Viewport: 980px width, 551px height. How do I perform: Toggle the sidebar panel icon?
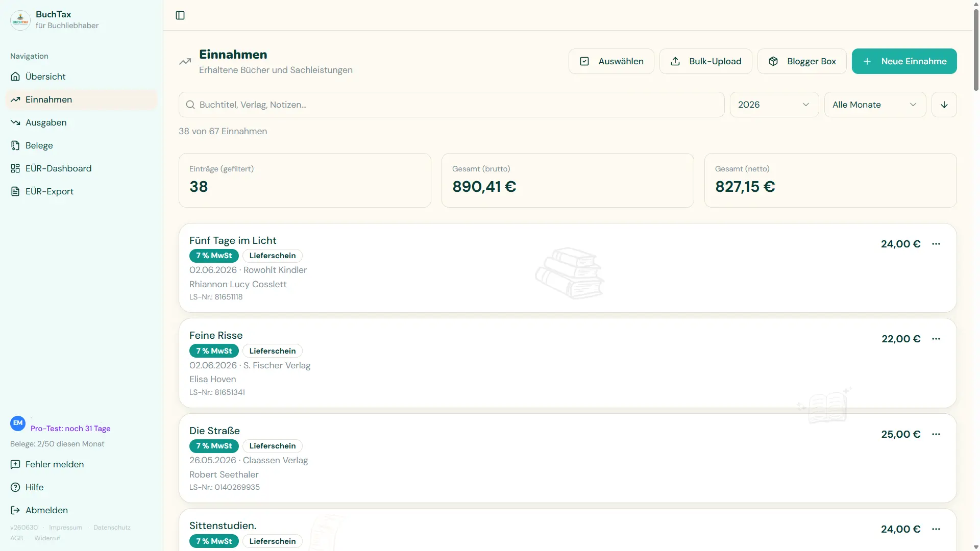coord(180,15)
